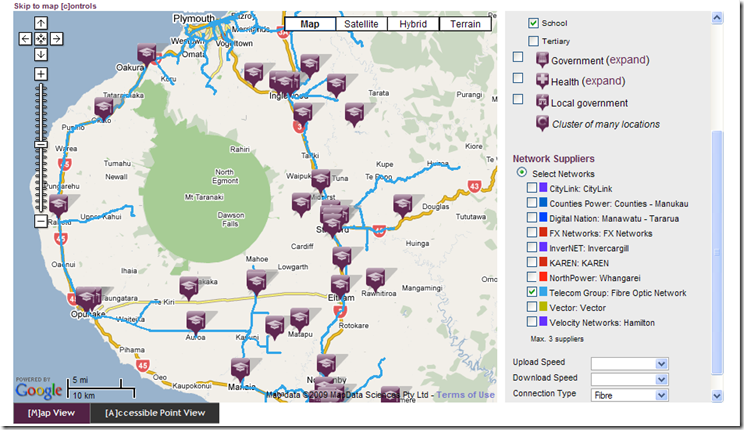
Task: Click the zoom in plus icon
Action: click(x=41, y=74)
